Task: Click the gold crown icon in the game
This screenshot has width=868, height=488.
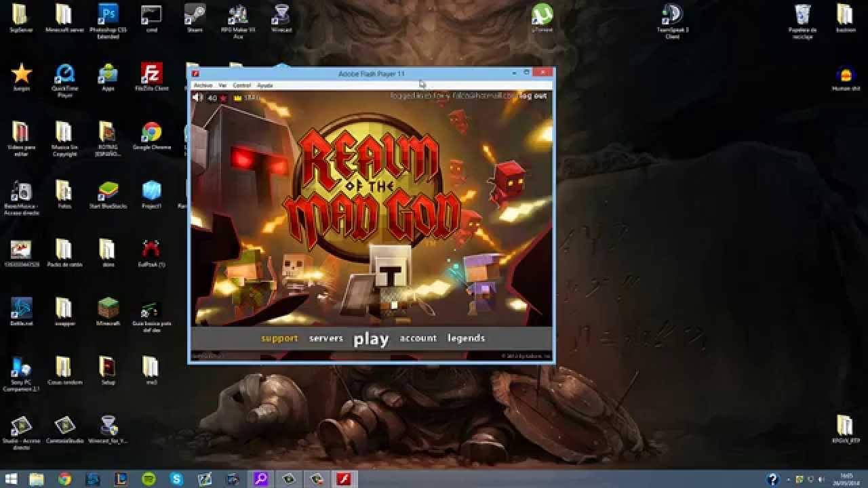Action: [x=238, y=98]
